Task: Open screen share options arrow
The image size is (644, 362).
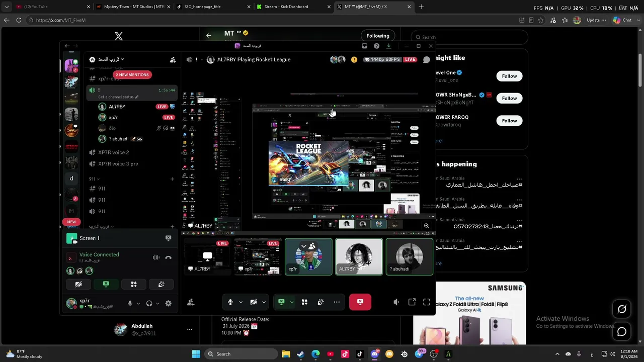Action: pos(291,302)
